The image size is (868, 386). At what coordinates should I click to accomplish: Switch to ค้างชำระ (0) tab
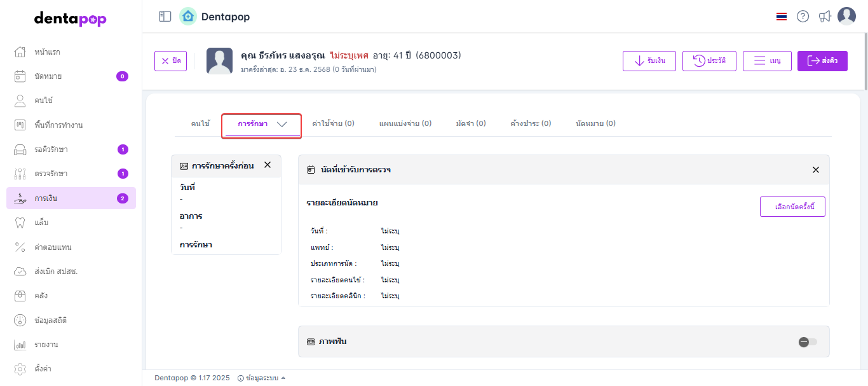pos(531,123)
